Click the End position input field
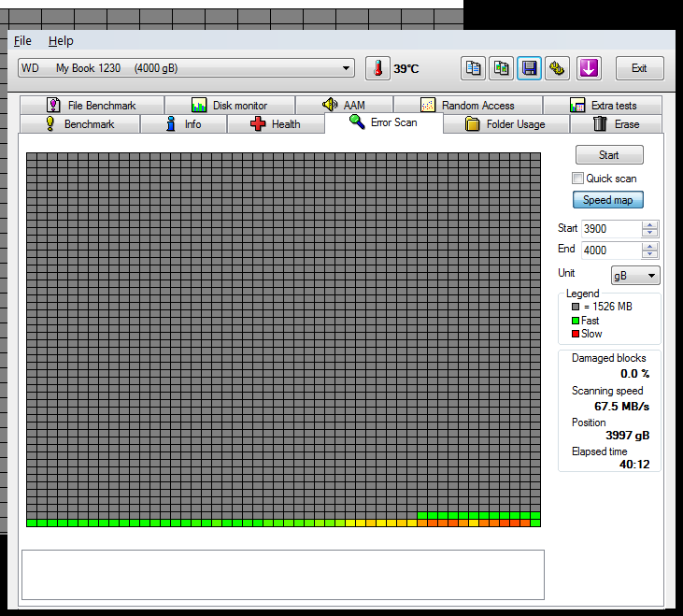 pyautogui.click(x=612, y=251)
